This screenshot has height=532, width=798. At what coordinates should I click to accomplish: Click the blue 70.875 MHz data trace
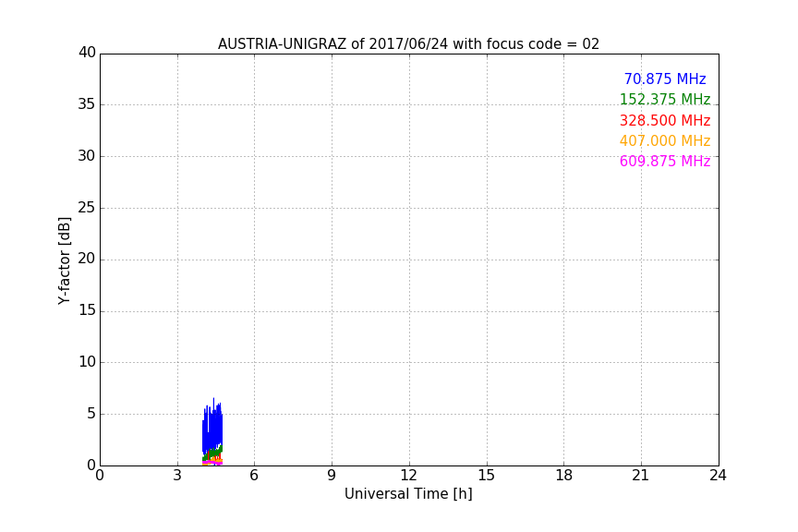tap(212, 428)
